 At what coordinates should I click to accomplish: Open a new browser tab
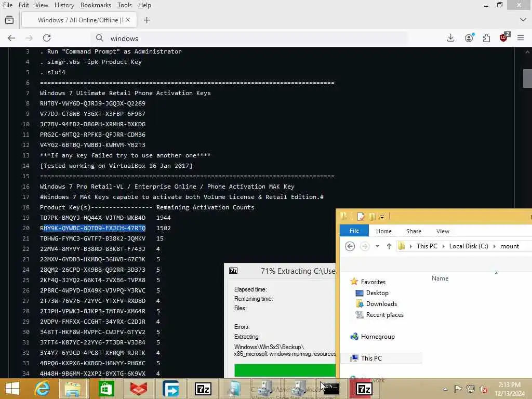pos(147,20)
